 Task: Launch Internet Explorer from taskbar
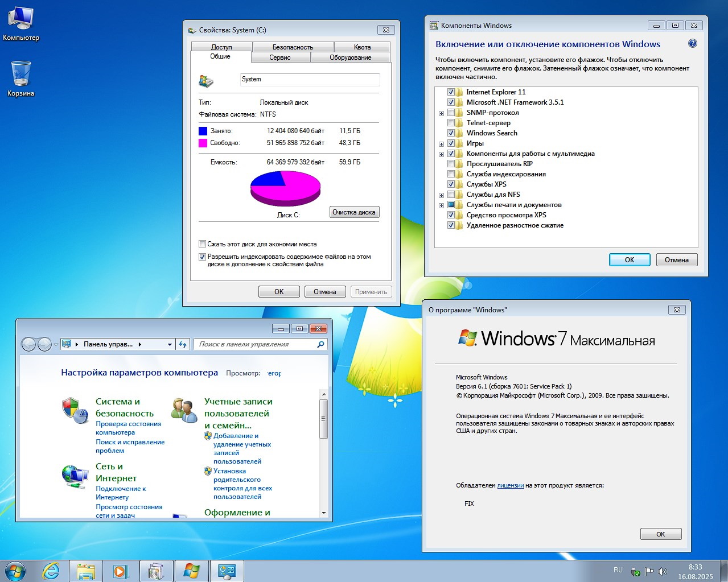(x=51, y=571)
